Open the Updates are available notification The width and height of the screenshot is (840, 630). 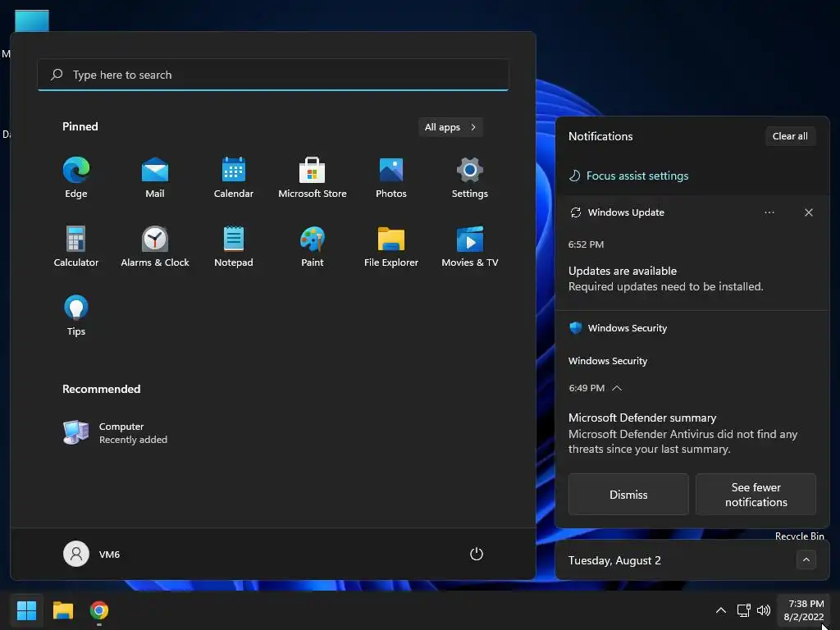[x=666, y=279]
